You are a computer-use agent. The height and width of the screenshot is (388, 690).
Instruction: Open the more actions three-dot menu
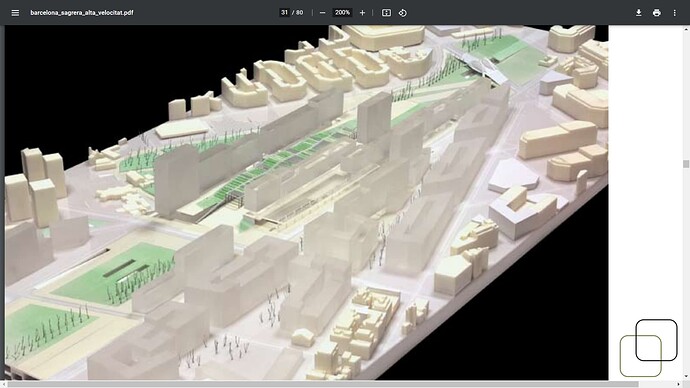tap(675, 13)
